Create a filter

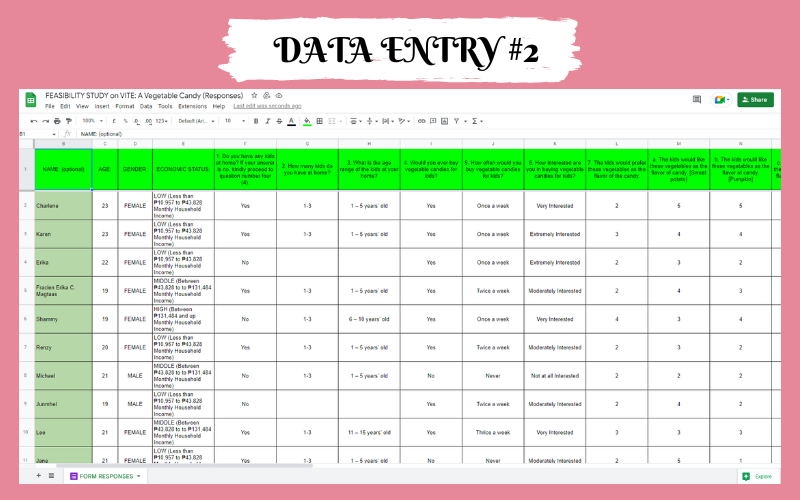(457, 121)
